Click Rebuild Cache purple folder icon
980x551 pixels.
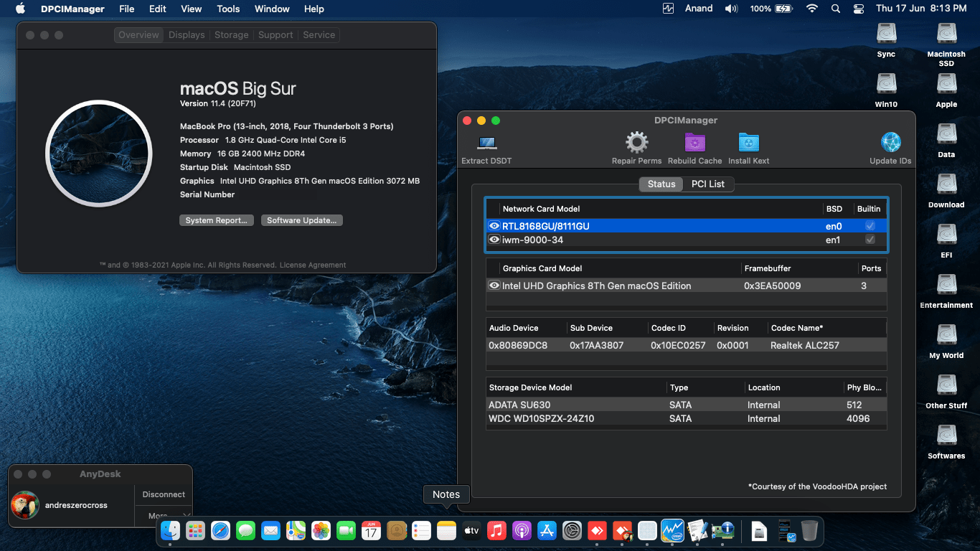[694, 143]
